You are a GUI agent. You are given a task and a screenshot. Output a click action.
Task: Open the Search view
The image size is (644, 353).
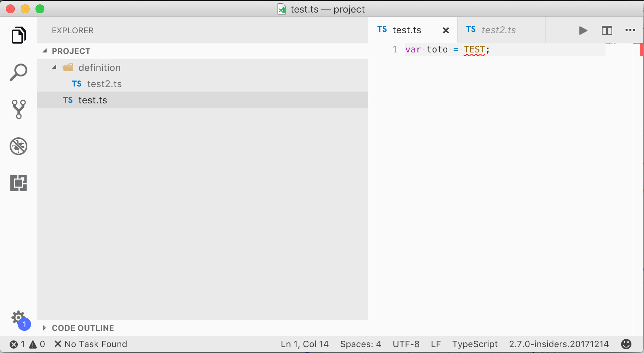pos(18,72)
